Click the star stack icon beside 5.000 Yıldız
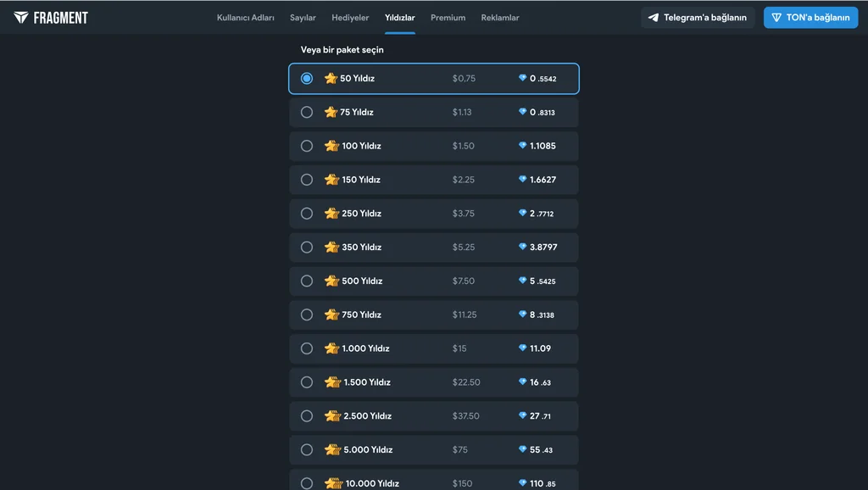 click(x=332, y=450)
